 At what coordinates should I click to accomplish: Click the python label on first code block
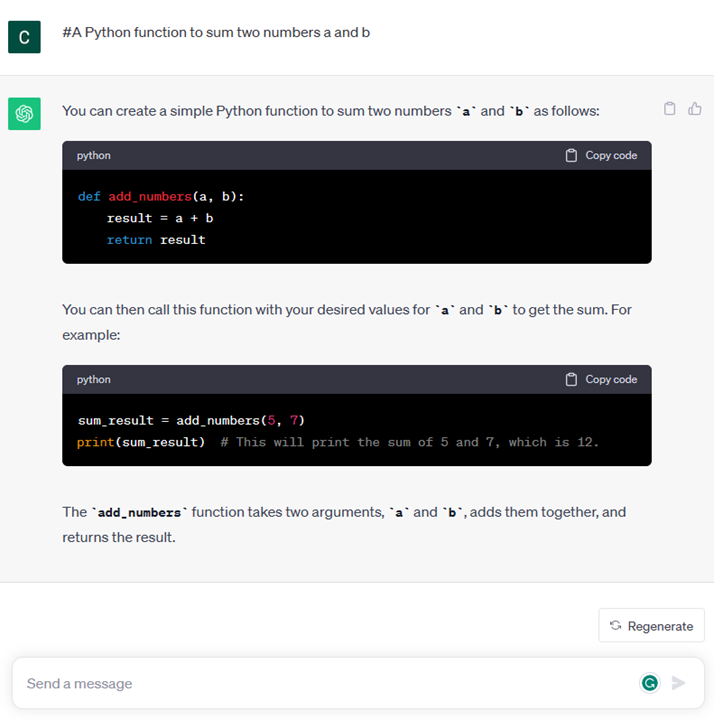(94, 156)
